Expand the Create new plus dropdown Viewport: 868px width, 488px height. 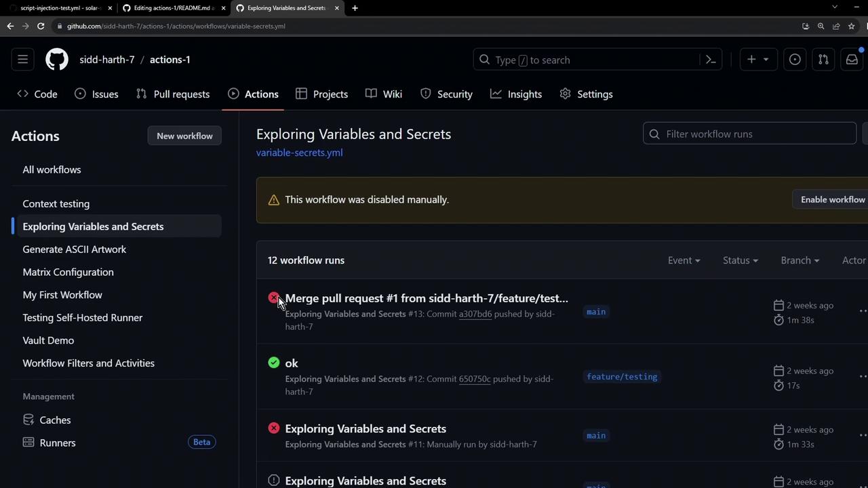coord(758,60)
